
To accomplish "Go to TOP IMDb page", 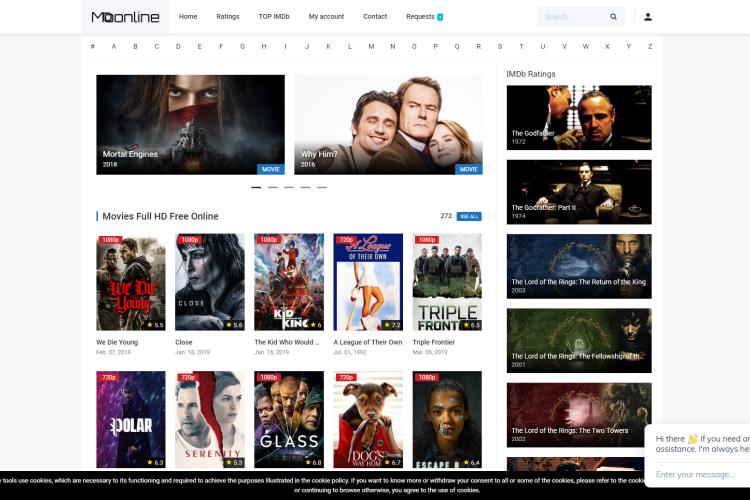I will click(x=274, y=17).
